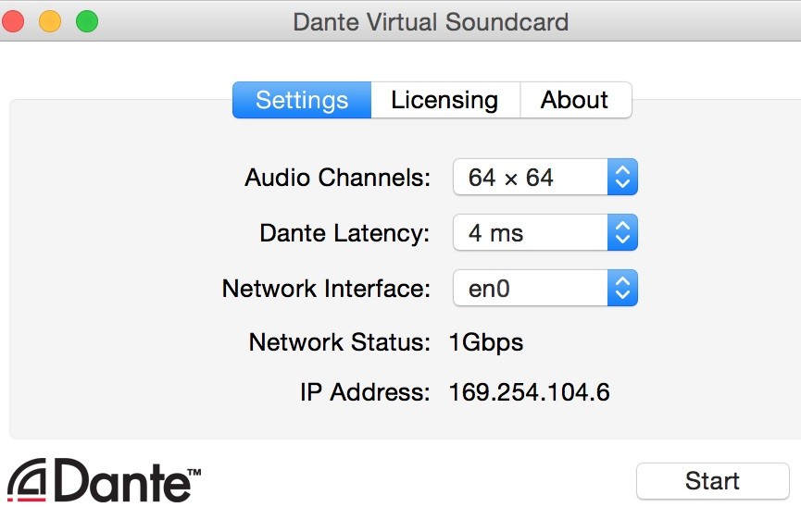Close the window with the red button

[x=13, y=21]
